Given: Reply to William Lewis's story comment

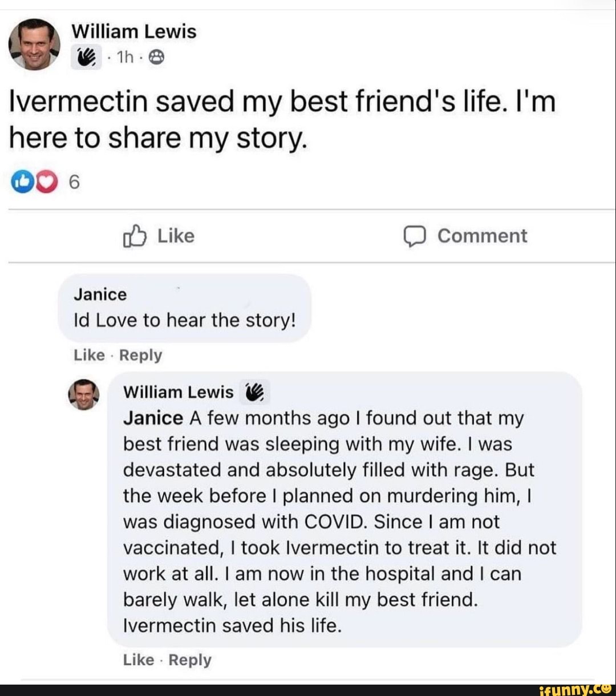Looking at the screenshot, I should coord(190,660).
